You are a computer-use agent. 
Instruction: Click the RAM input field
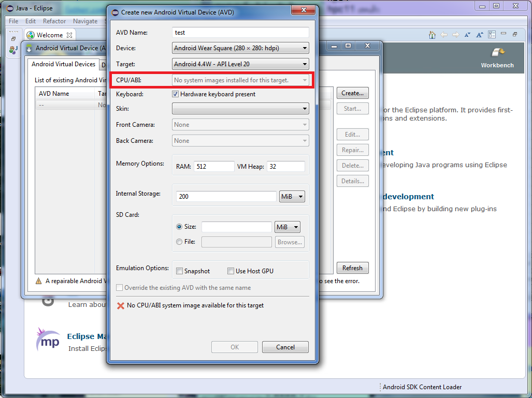[214, 167]
